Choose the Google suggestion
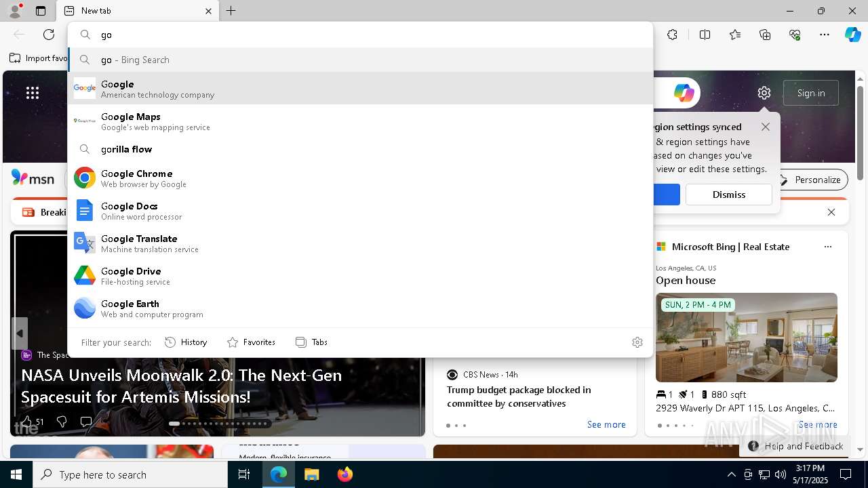The height and width of the screenshot is (488, 868). [361, 88]
